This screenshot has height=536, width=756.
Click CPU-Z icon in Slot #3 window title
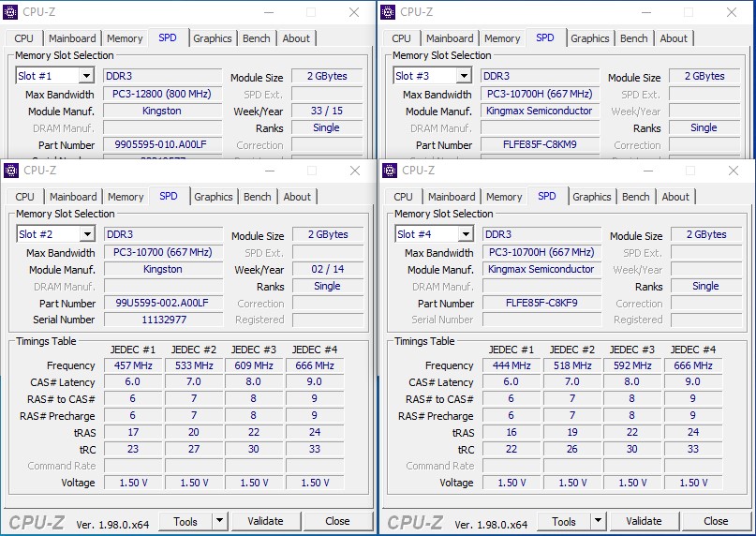(388, 12)
